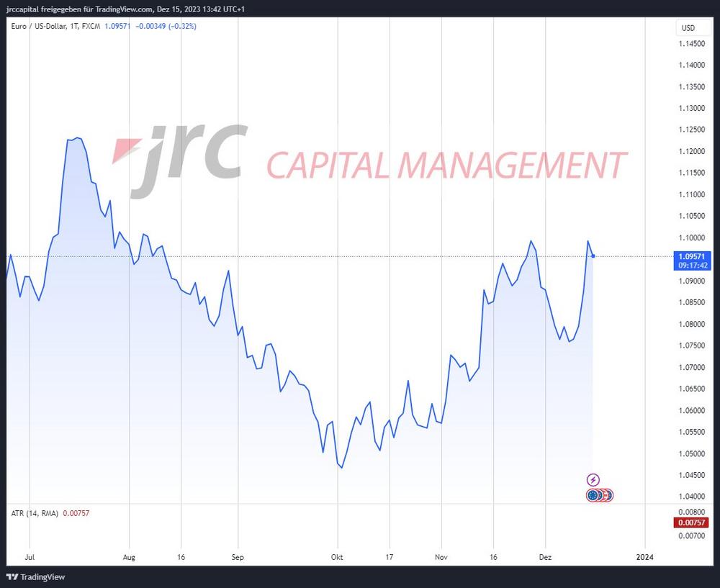The width and height of the screenshot is (720, 588).
Task: Click the TradingView logo at bottom left
Action: (x=35, y=576)
